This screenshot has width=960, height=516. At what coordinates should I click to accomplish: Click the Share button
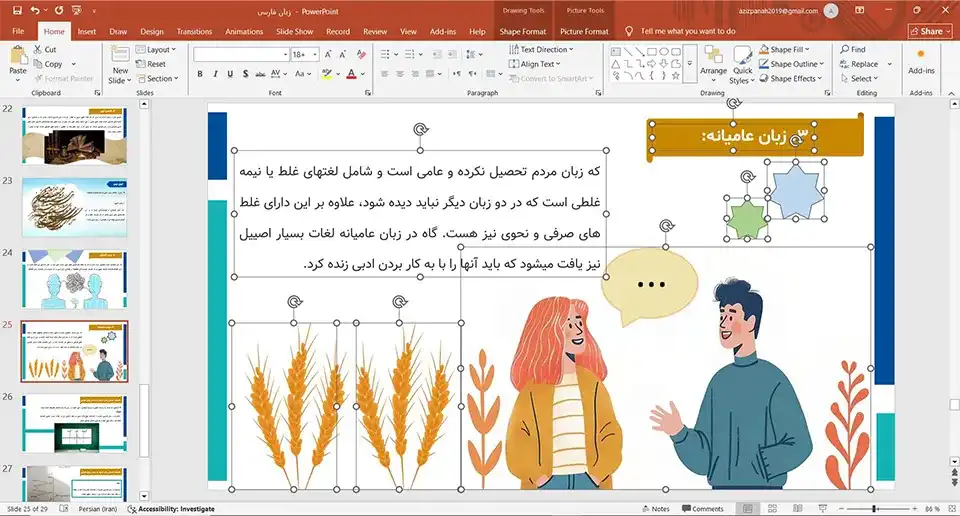(929, 31)
